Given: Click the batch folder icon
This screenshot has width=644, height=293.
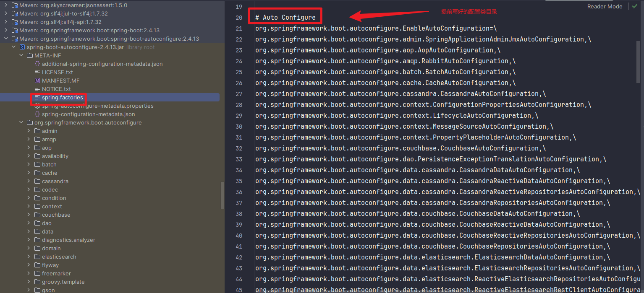Looking at the screenshot, I should (x=37, y=165).
